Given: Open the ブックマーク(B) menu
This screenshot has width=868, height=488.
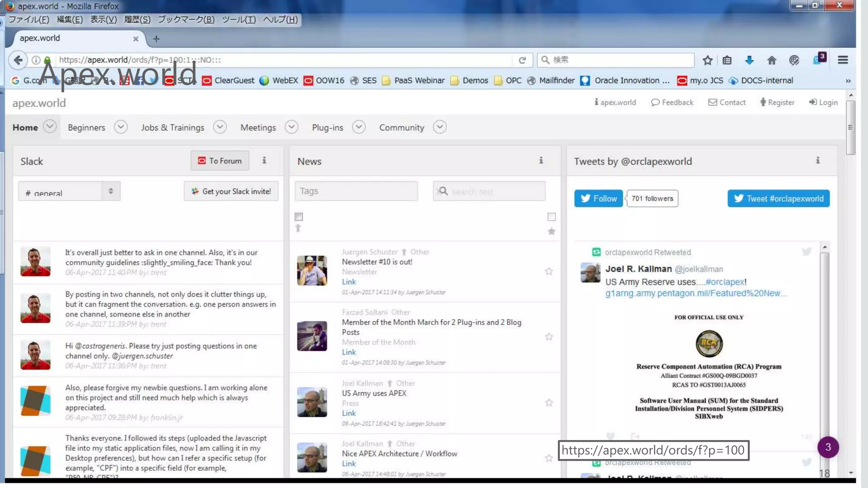Looking at the screenshot, I should tap(186, 19).
